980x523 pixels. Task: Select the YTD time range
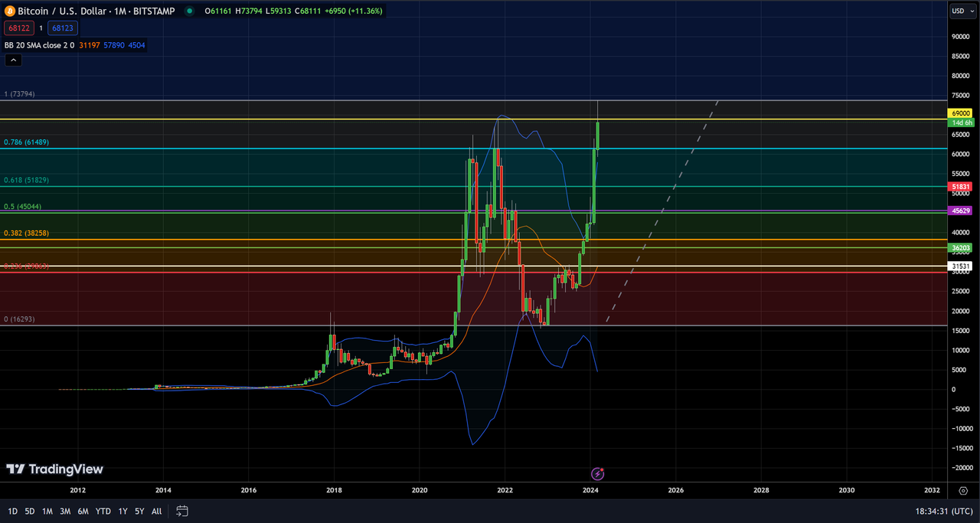[103, 511]
